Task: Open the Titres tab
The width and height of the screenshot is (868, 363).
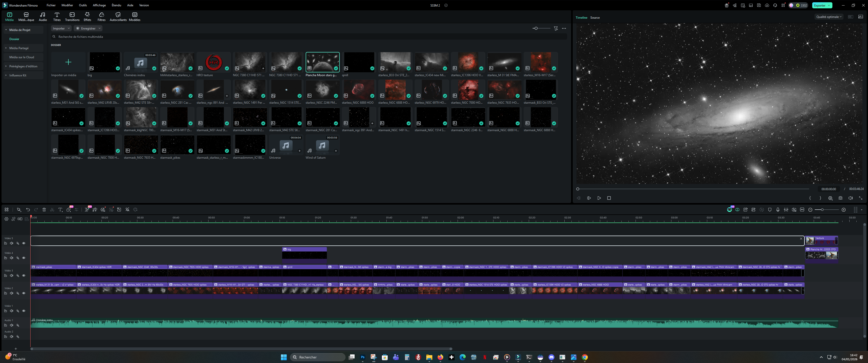Action: point(57,16)
